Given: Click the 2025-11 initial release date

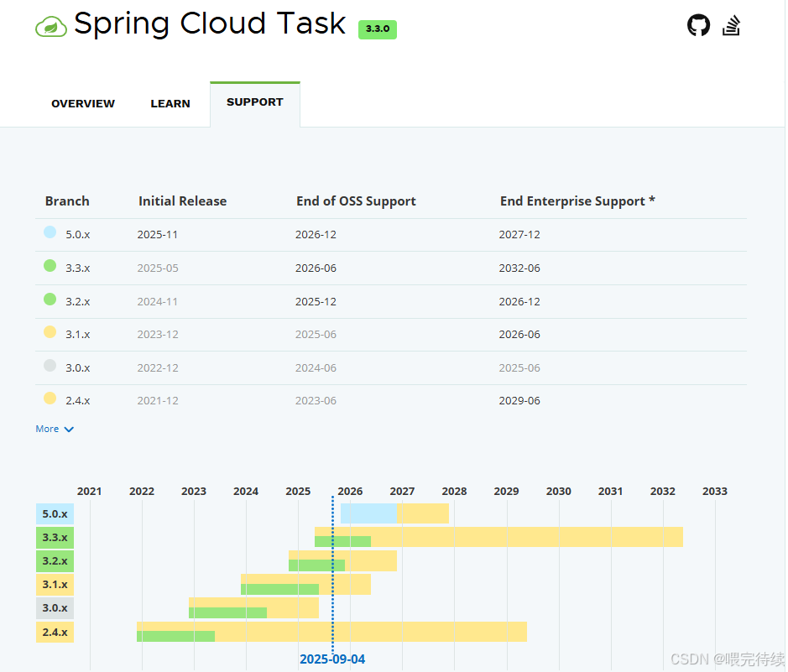Looking at the screenshot, I should [x=158, y=235].
